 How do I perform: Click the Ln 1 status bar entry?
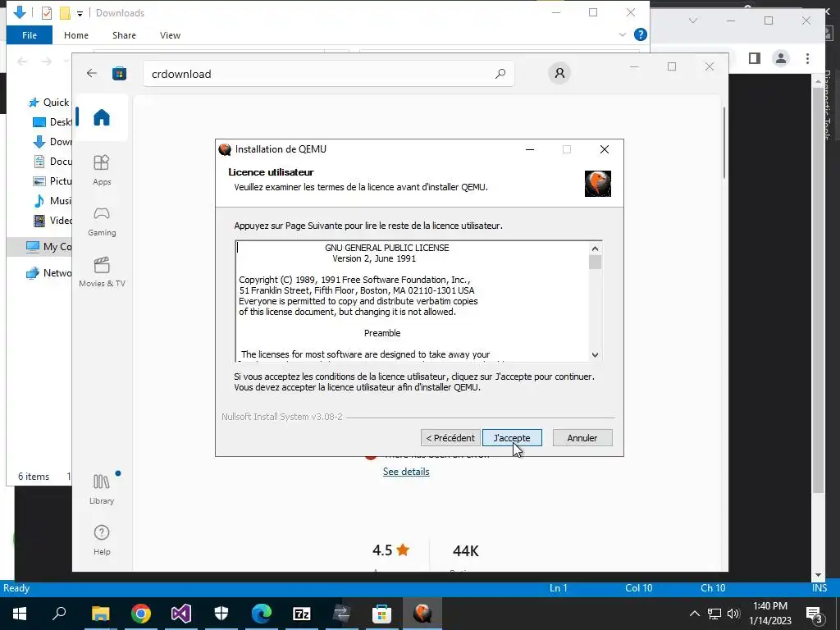pos(558,588)
